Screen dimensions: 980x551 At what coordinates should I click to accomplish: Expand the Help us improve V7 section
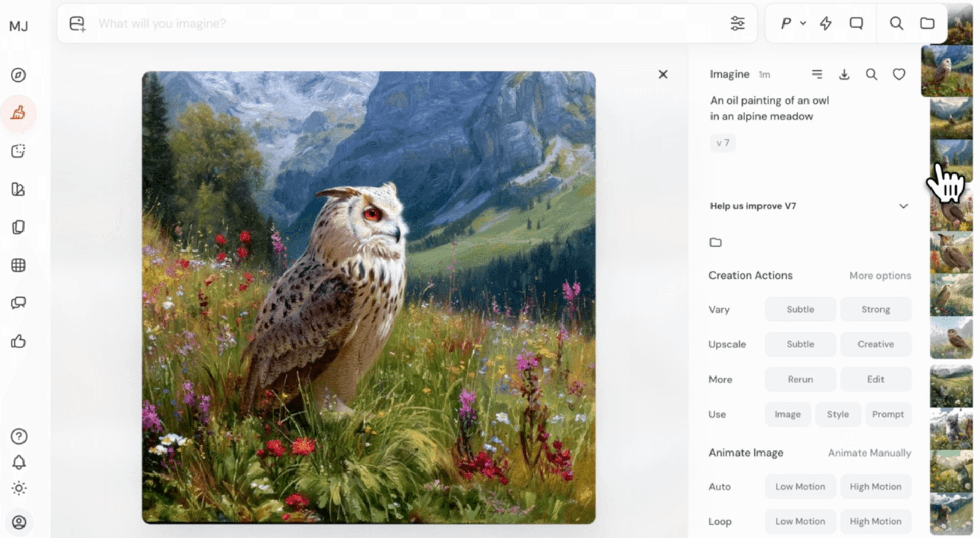(x=809, y=206)
